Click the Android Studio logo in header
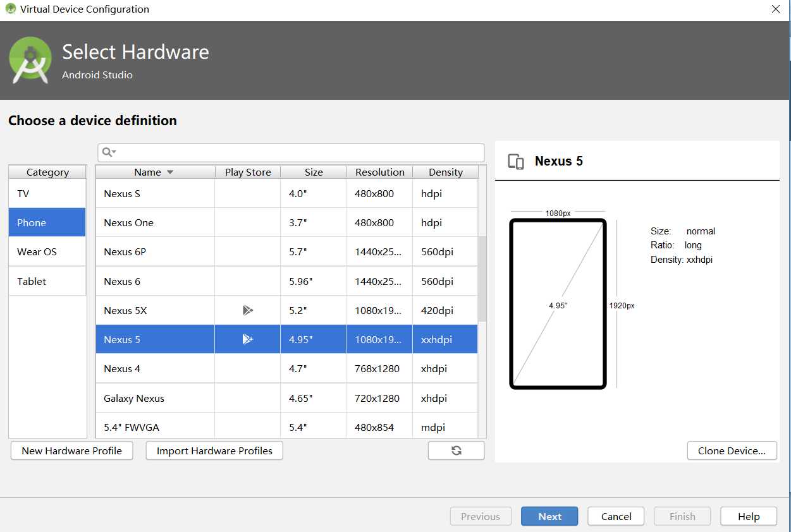Image resolution: width=791 pixels, height=532 pixels. [30, 60]
